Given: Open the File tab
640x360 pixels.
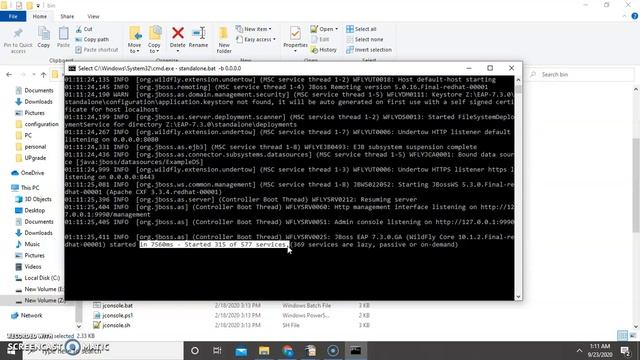Looking at the screenshot, I should pyautogui.click(x=13, y=16).
